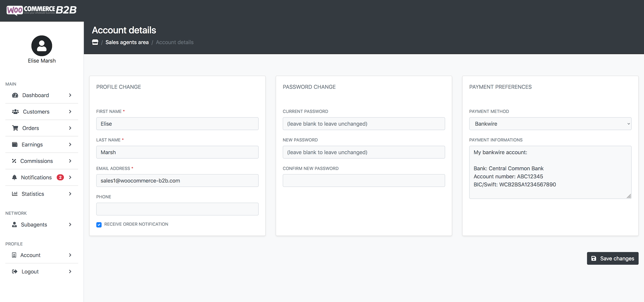644x302 pixels.
Task: Open the Dashboard menu item
Action: coord(42,95)
